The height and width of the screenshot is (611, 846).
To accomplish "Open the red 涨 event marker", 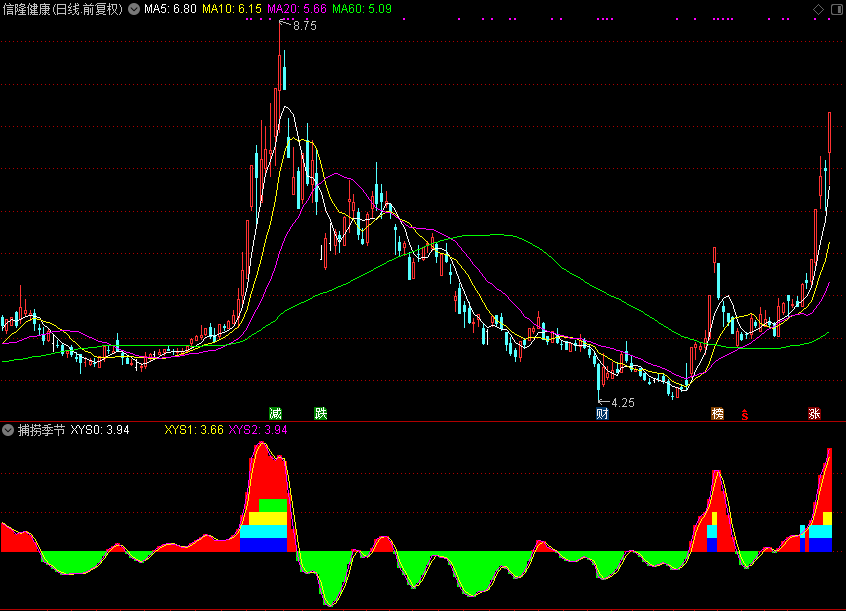I will coord(814,413).
